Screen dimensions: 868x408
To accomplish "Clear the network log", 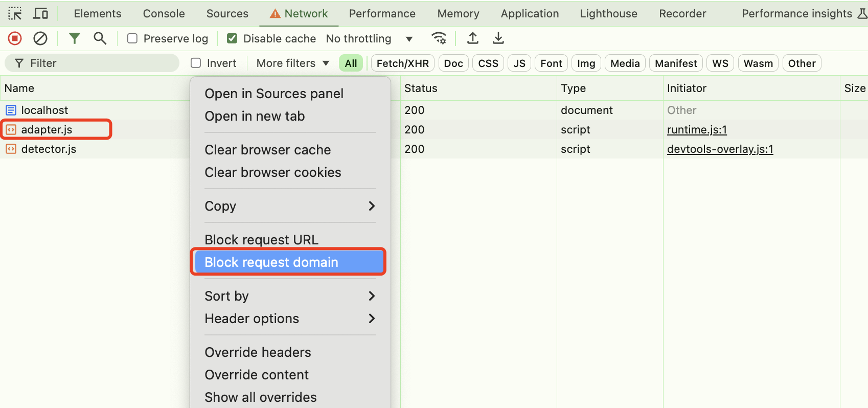I will pos(40,38).
